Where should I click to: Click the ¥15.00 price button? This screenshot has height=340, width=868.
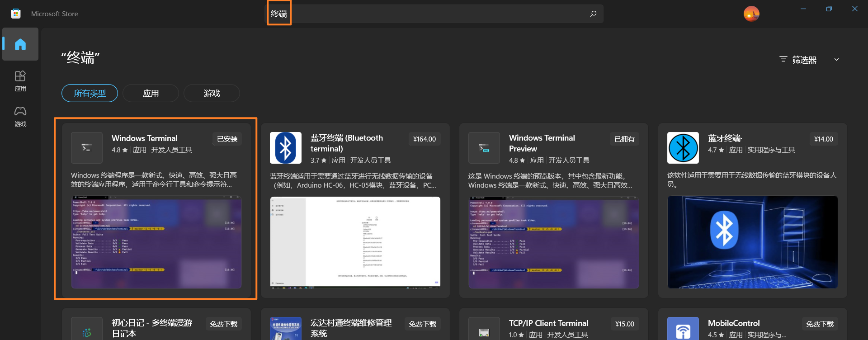click(x=625, y=324)
